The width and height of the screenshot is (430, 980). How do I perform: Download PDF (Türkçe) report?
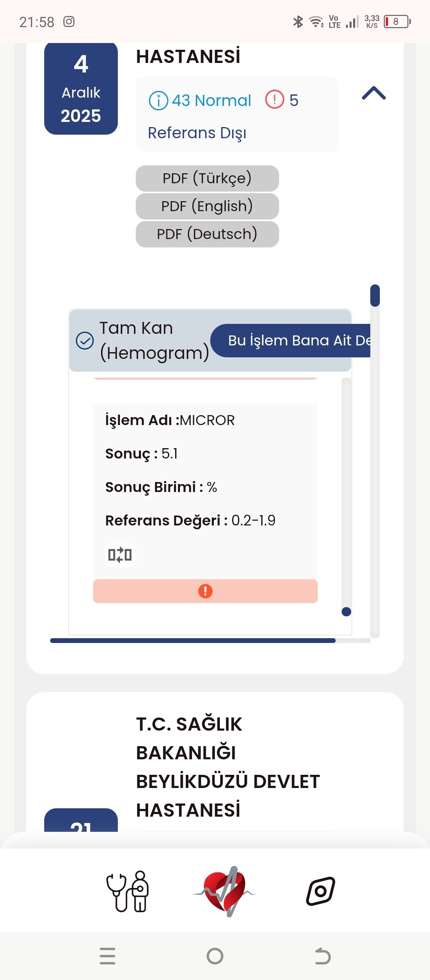tap(207, 178)
